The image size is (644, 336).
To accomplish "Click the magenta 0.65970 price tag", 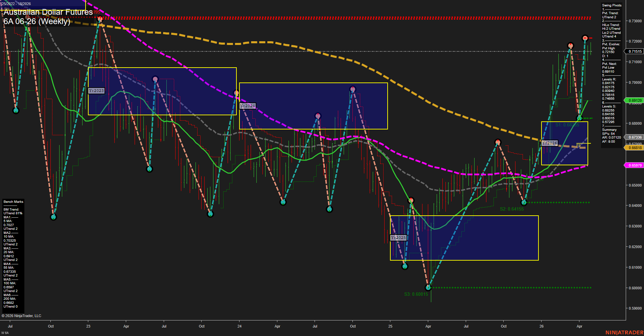I will click(635, 165).
